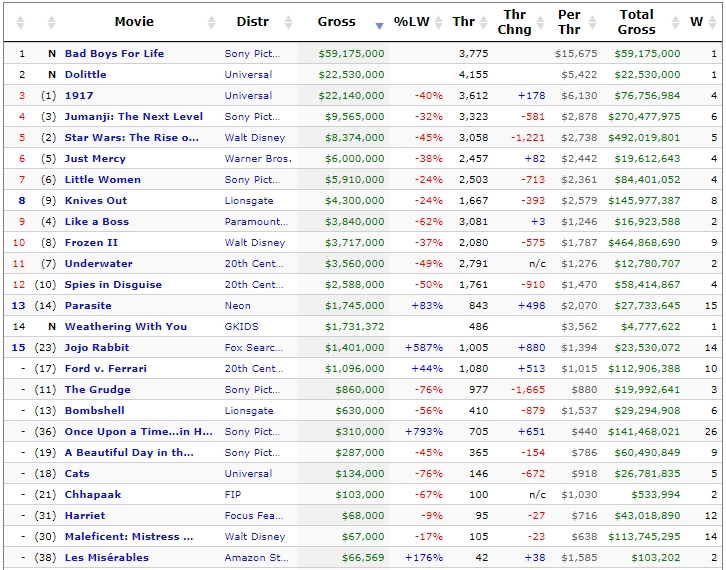The width and height of the screenshot is (726, 570).
Task: Open Amazon St... distributor link
Action: (257, 557)
